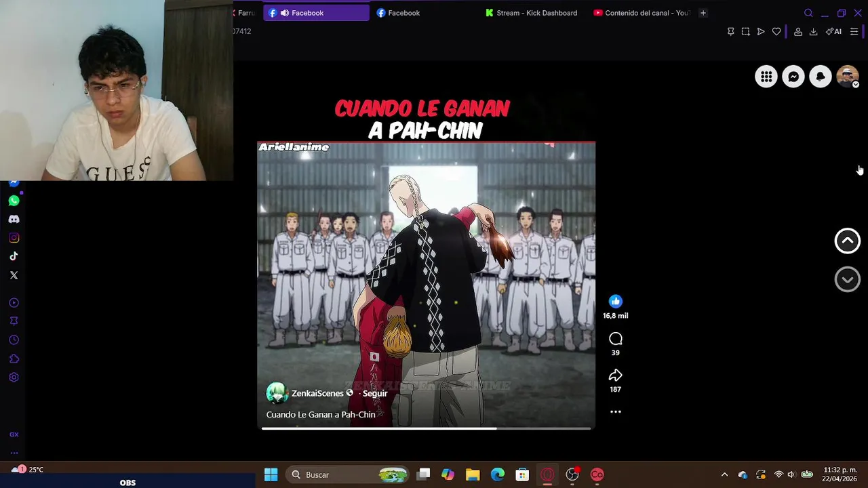
Task: Open browsing history clock icon in sidebar
Action: (14, 340)
